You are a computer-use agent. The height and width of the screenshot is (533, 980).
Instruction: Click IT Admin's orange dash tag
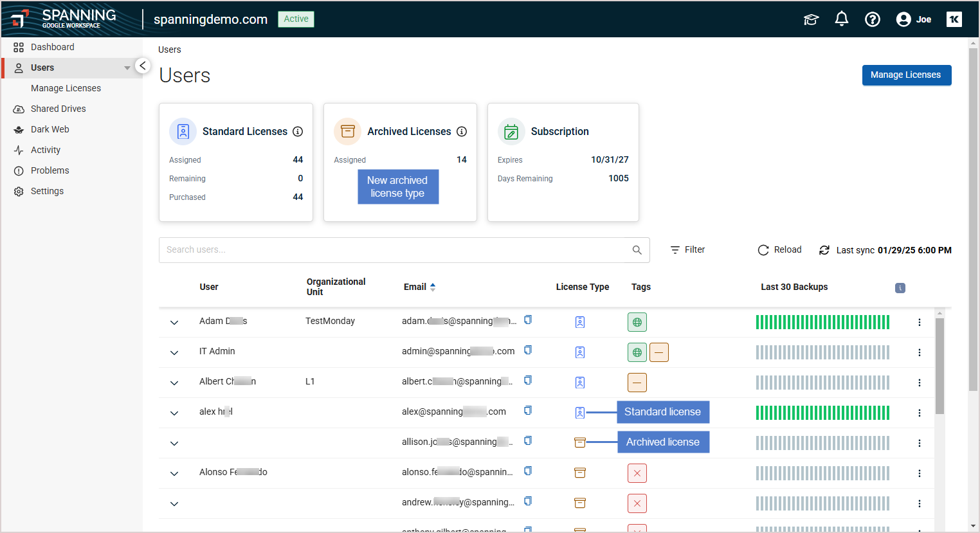[659, 352]
